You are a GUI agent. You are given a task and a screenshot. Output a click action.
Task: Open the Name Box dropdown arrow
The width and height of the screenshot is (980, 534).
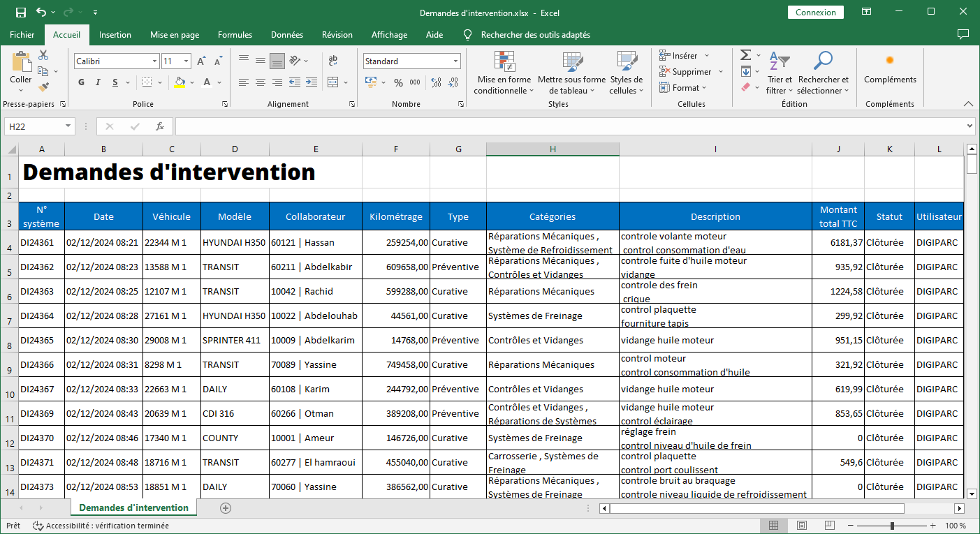68,126
